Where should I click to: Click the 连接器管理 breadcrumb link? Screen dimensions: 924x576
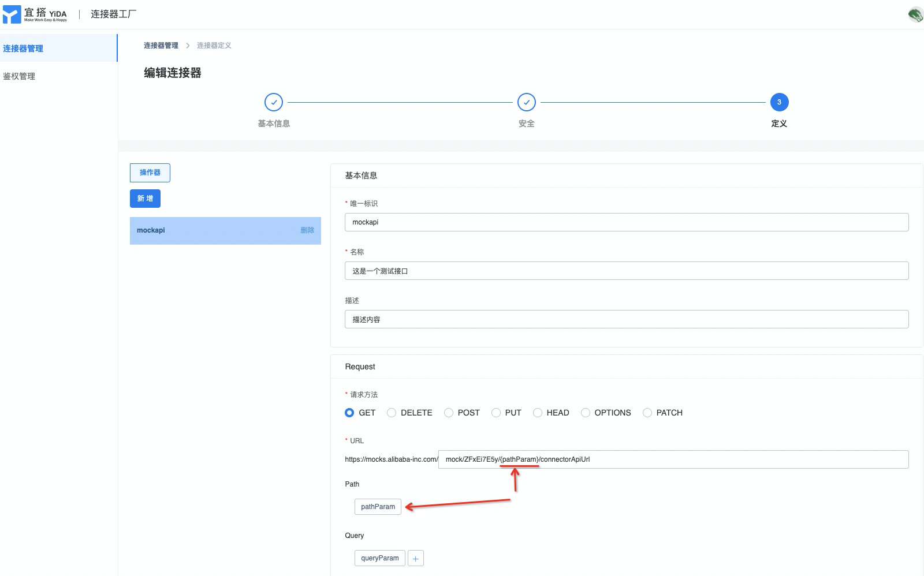[161, 46]
